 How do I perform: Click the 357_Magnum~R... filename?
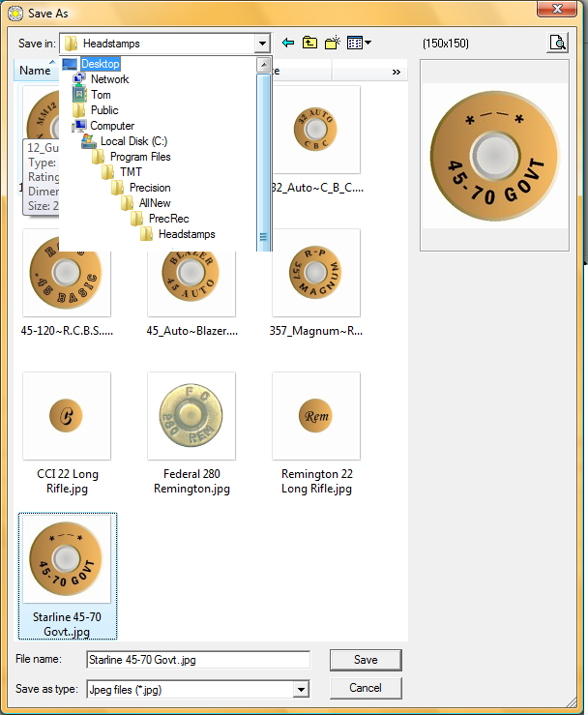tap(316, 331)
